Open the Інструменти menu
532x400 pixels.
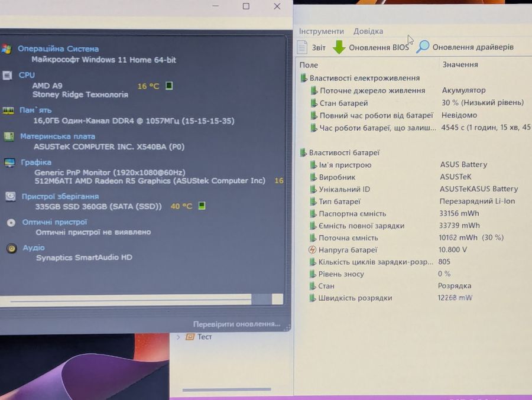point(322,31)
